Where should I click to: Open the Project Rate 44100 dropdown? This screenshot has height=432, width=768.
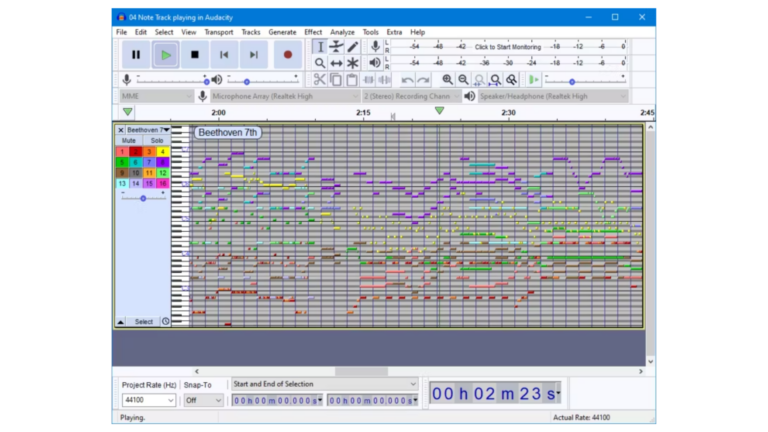(x=149, y=400)
